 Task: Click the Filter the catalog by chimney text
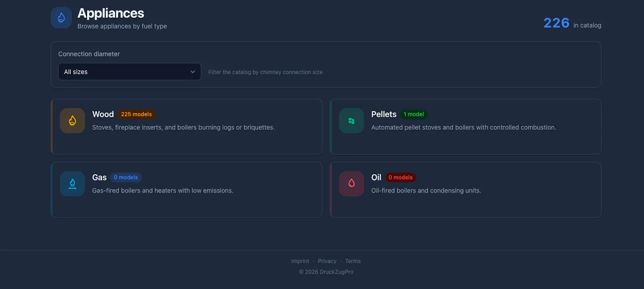[265, 72]
